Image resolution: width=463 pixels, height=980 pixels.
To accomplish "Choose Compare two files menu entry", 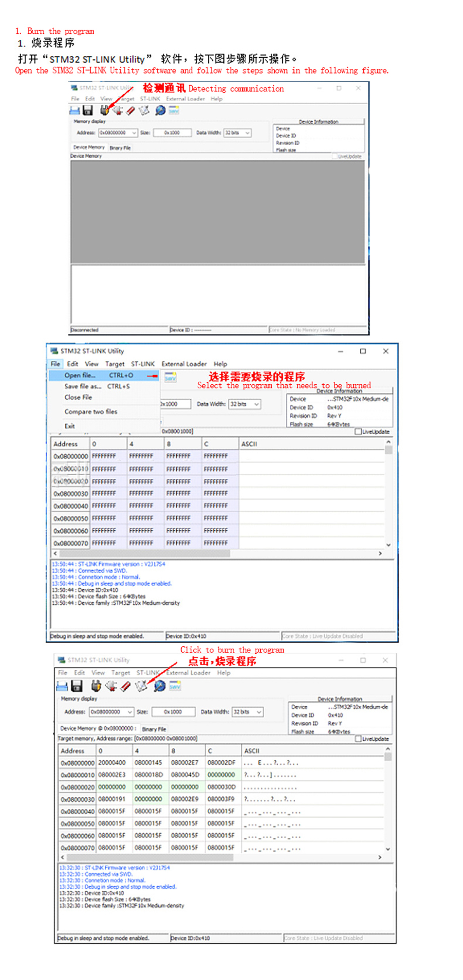I will pyautogui.click(x=104, y=411).
